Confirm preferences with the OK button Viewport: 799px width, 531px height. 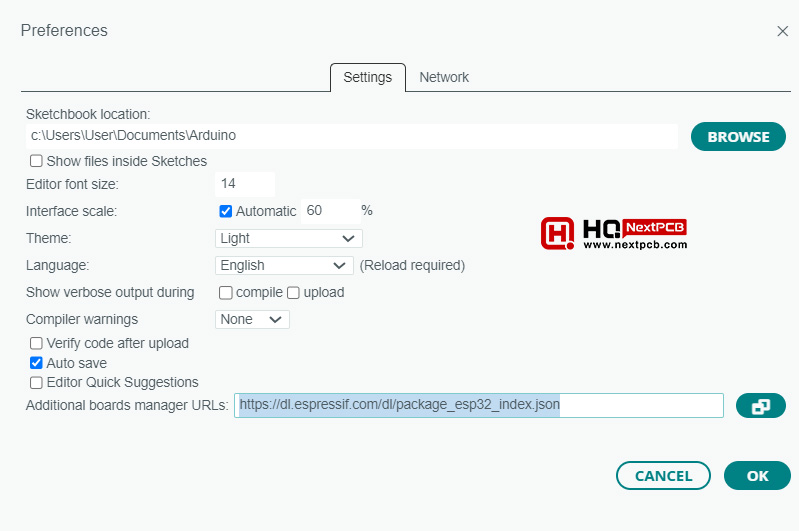pos(757,475)
